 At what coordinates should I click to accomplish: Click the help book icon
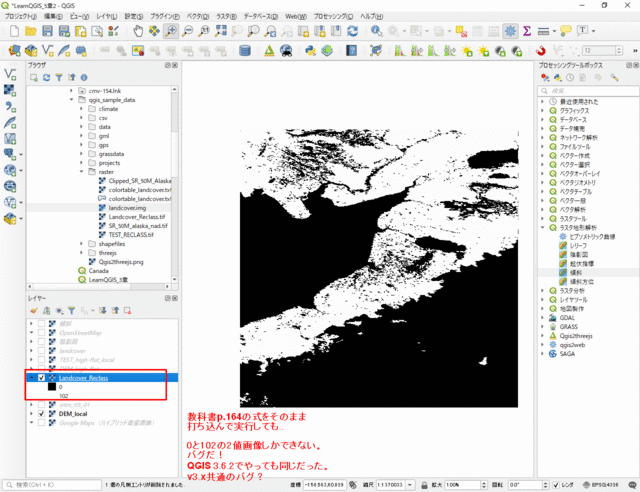pyautogui.click(x=351, y=51)
